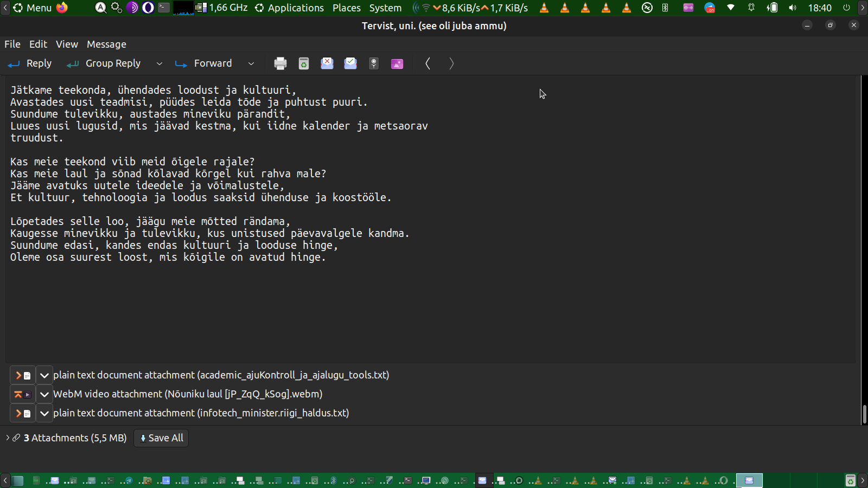Print the message with the printer icon

(280, 63)
